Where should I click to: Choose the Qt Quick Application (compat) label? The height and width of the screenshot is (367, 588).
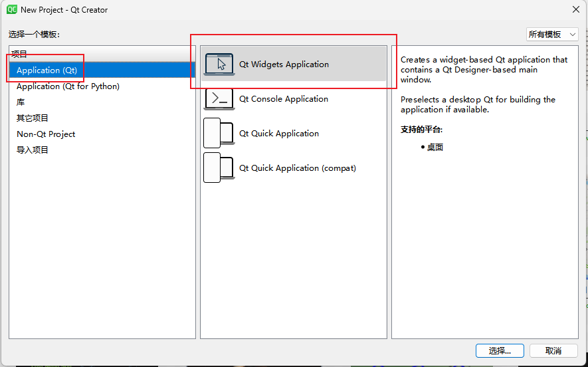coord(298,168)
